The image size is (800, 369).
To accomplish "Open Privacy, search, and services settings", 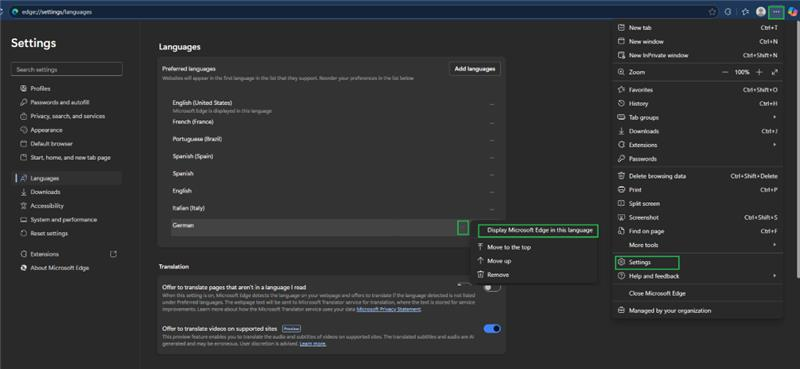I will 66,116.
